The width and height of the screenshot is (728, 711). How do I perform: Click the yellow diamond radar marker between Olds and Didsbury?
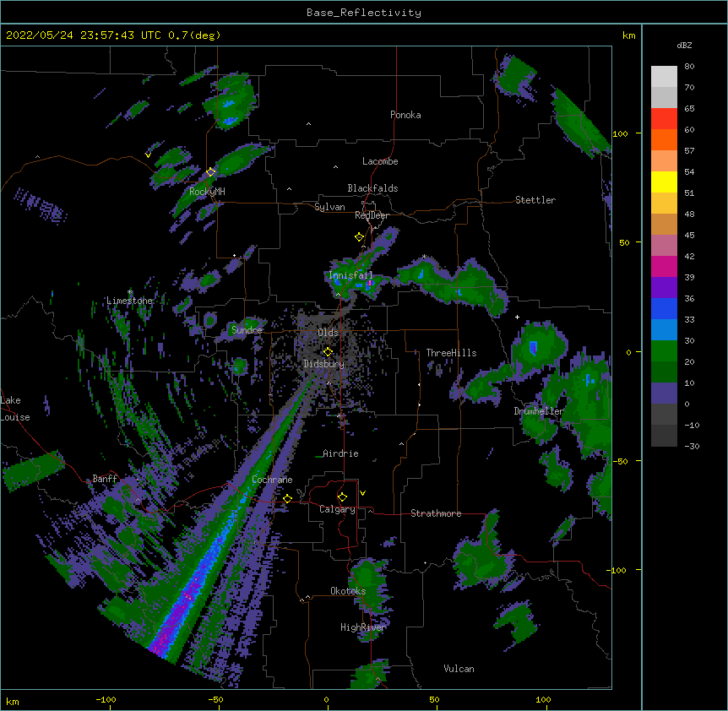coord(329,352)
